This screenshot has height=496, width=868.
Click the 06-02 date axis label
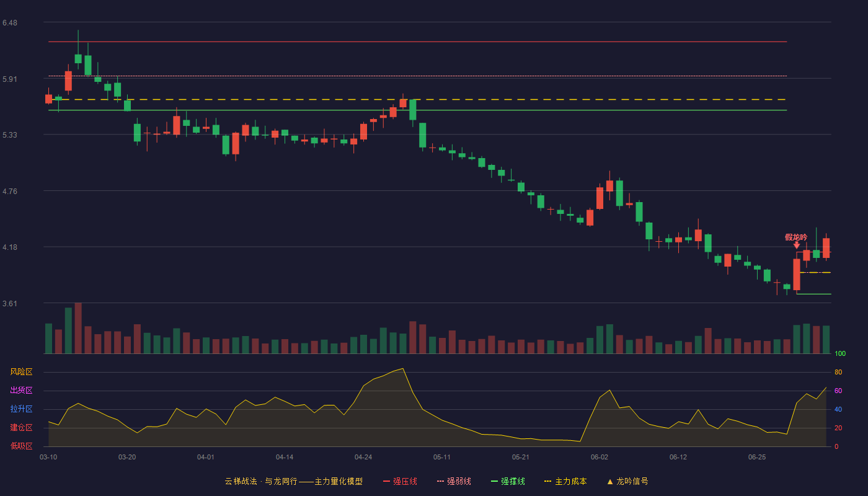pos(600,457)
